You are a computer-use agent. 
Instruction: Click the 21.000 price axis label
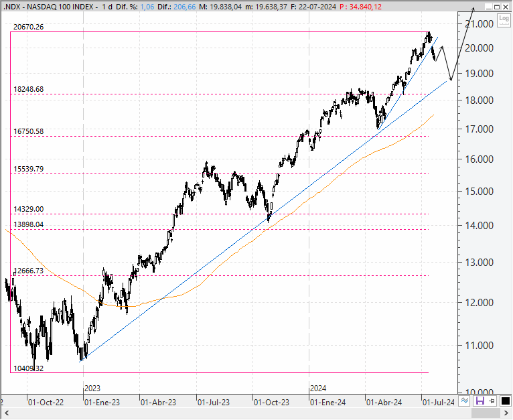[480, 23]
